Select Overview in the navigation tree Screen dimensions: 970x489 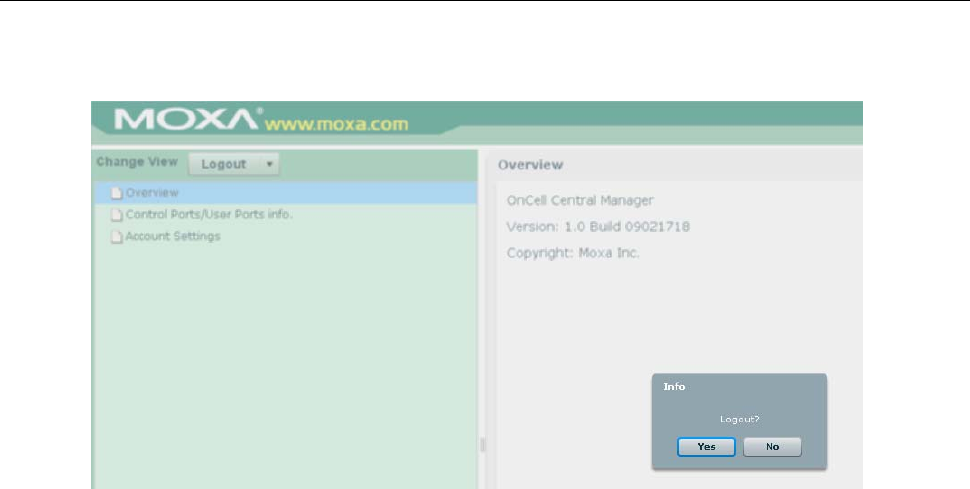pos(286,193)
